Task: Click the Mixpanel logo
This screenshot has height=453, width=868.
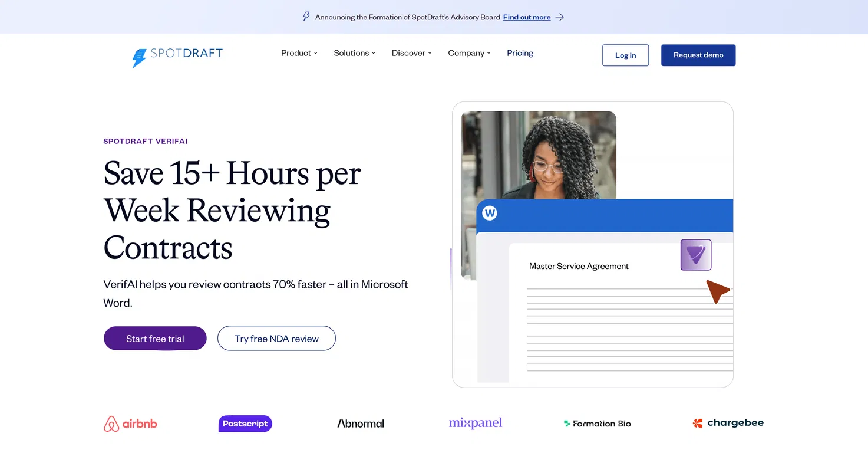Action: pyautogui.click(x=476, y=423)
